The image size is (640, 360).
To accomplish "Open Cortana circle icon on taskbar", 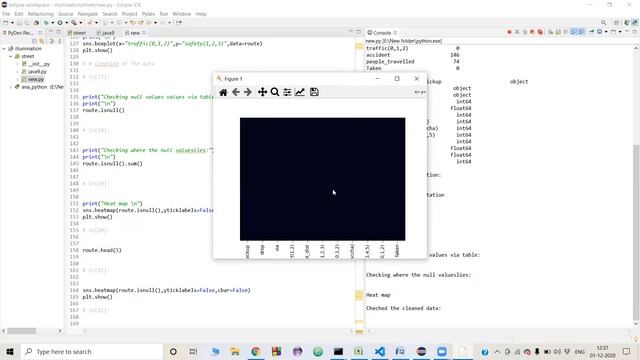I will point(173,351).
